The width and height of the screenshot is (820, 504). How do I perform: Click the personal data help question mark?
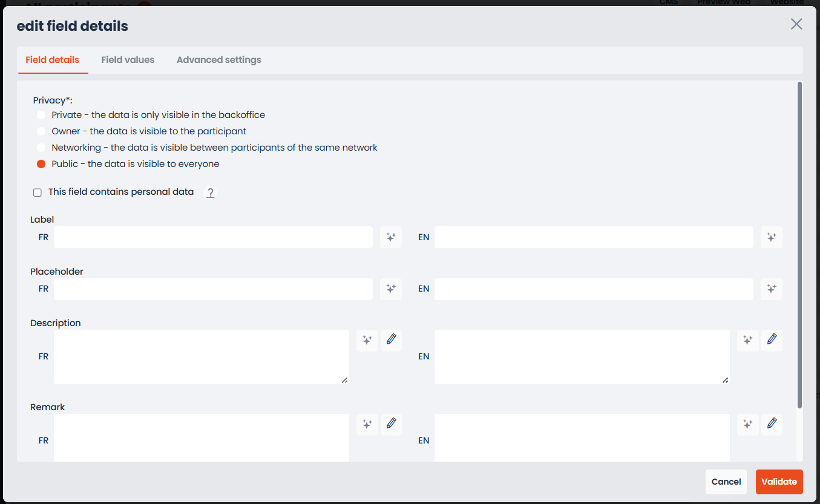coord(211,192)
